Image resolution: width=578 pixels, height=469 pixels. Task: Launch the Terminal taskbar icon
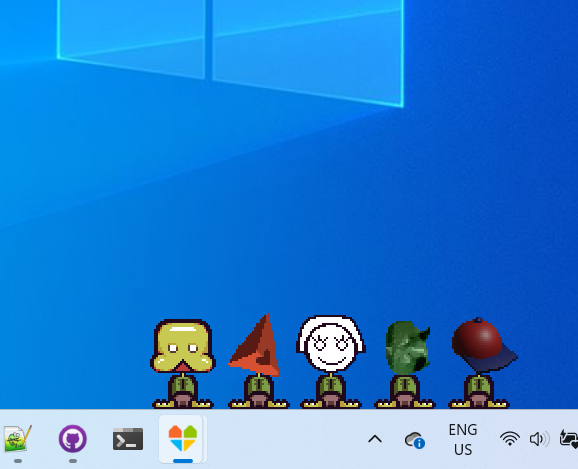[x=128, y=439]
